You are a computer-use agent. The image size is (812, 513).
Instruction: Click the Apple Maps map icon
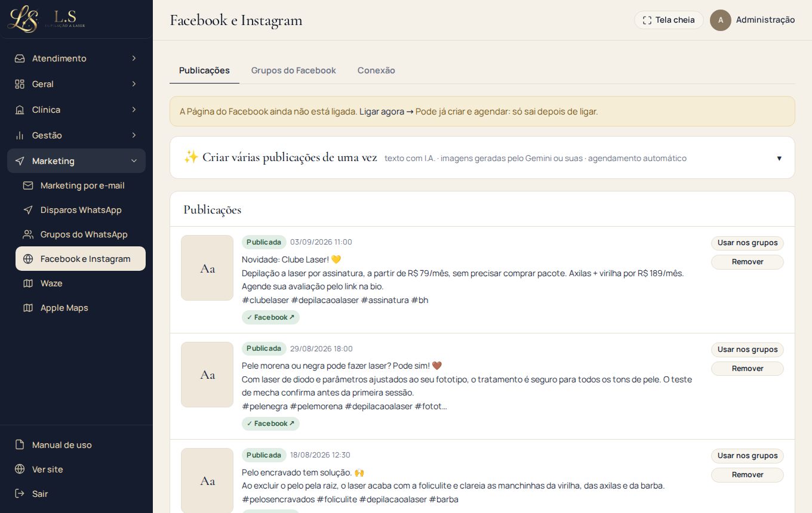[28, 308]
